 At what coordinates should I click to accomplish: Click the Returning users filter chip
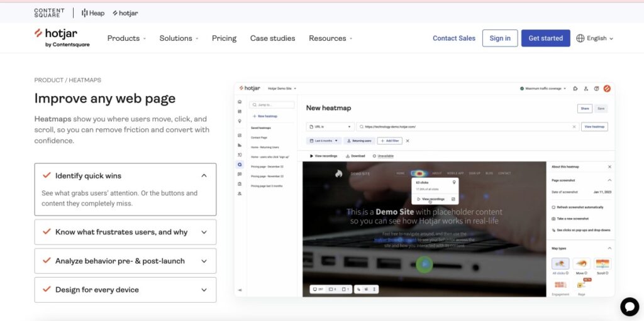click(359, 141)
